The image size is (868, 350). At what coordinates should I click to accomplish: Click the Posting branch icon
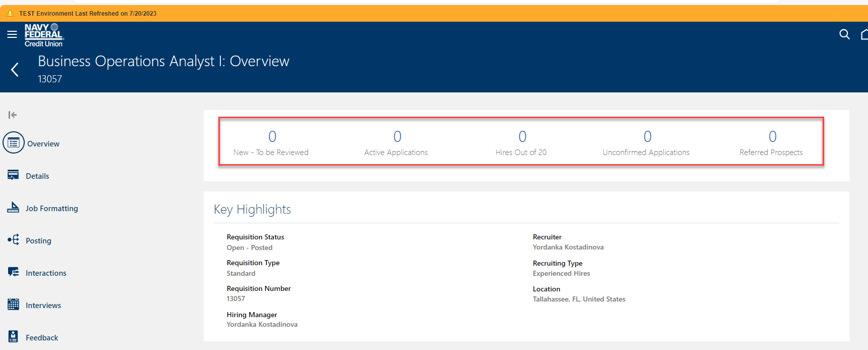tap(13, 239)
